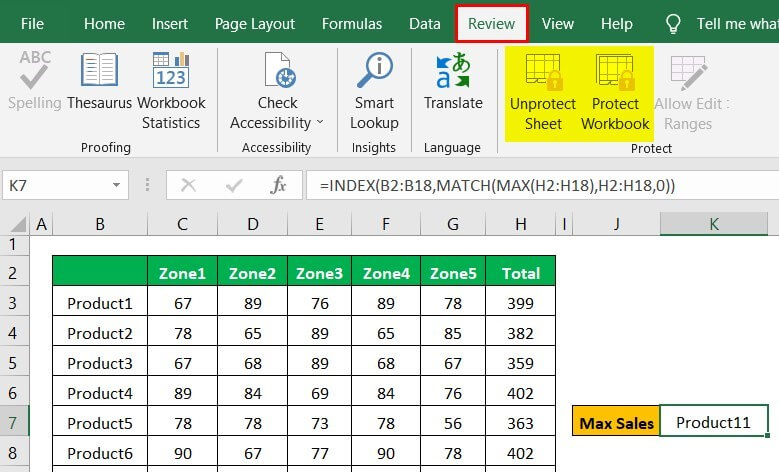Select row 2 header
This screenshot has height=472, width=779.
coord(13,271)
